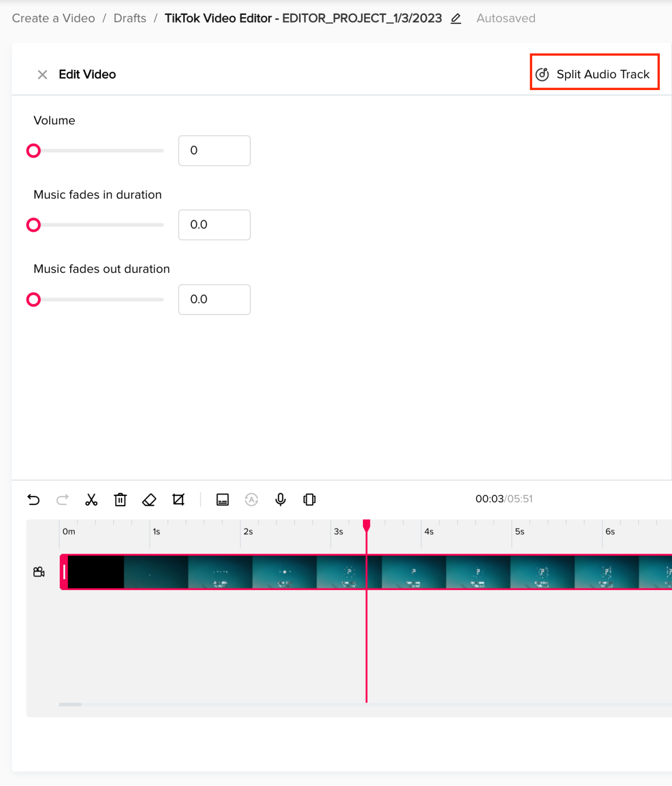
Task: Click the aspect ratio frame icon
Action: pos(309,499)
